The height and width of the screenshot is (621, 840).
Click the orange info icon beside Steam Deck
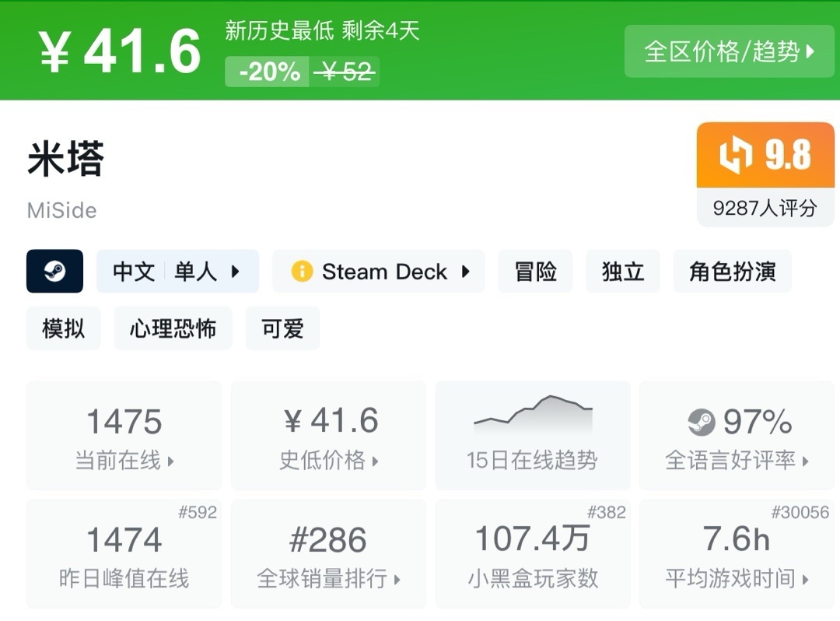(301, 272)
